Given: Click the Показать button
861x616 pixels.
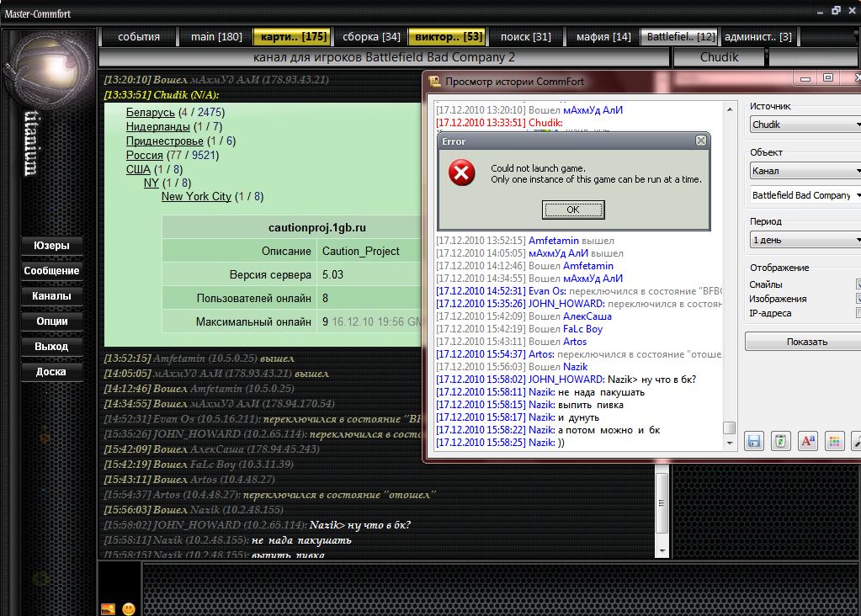Looking at the screenshot, I should [x=805, y=342].
